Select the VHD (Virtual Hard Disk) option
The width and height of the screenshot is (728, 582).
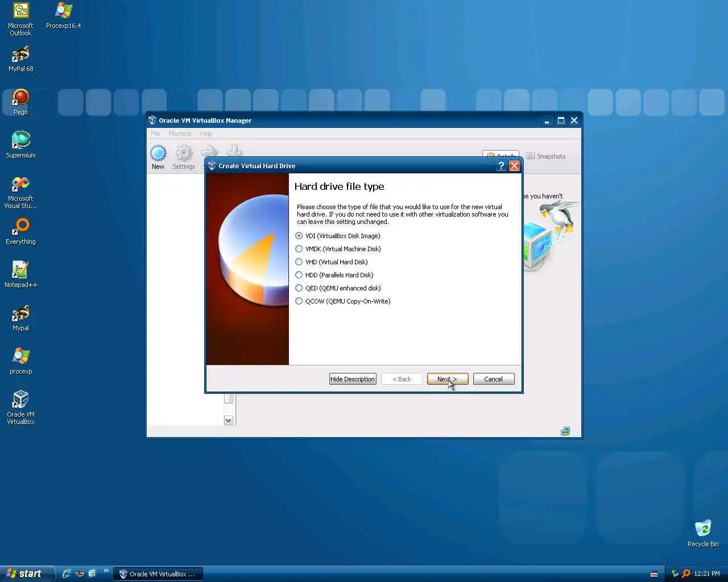coord(332,262)
